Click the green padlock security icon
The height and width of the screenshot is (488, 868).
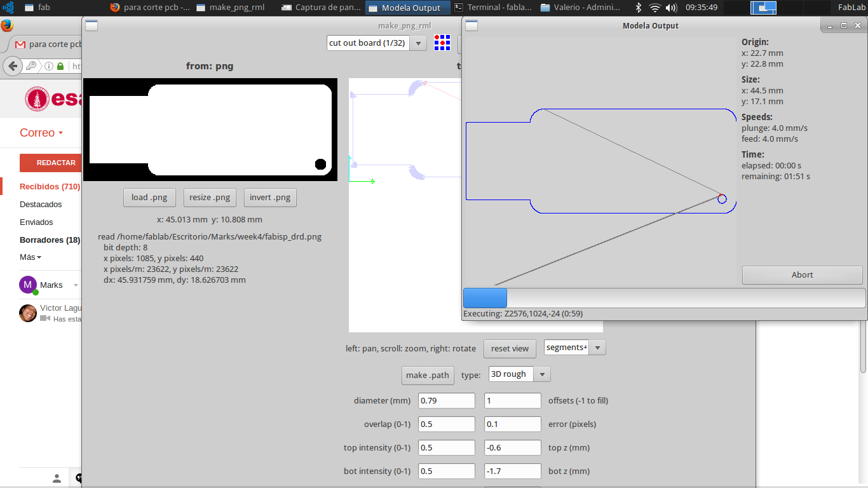(x=60, y=66)
